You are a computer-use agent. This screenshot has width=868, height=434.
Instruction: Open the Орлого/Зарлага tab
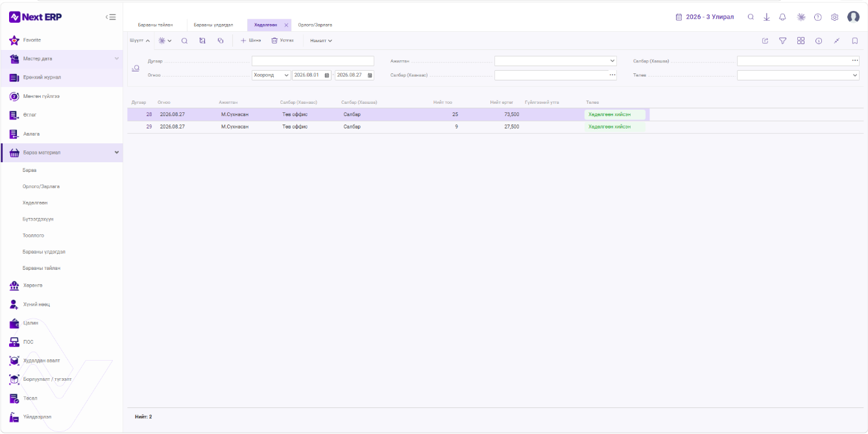pyautogui.click(x=315, y=25)
